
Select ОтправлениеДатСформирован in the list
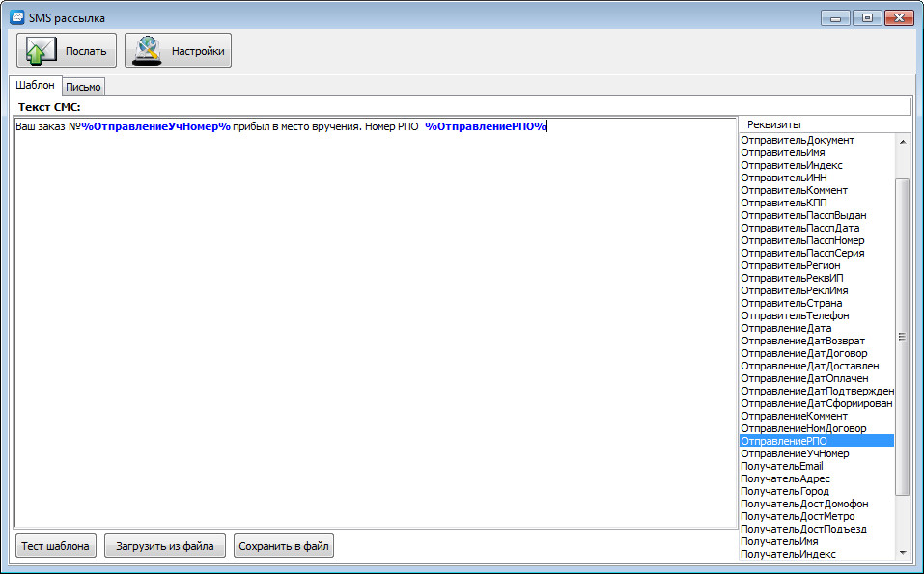(x=817, y=404)
